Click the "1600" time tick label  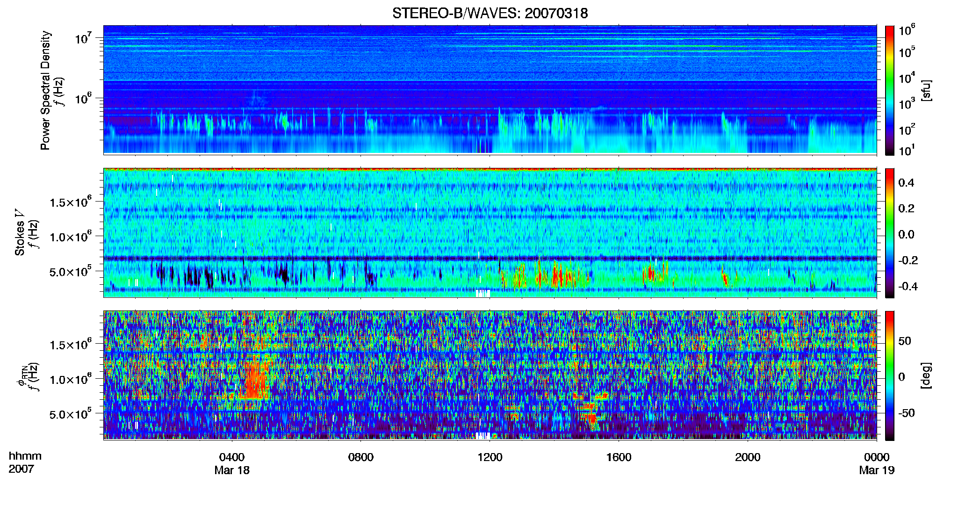click(x=619, y=457)
